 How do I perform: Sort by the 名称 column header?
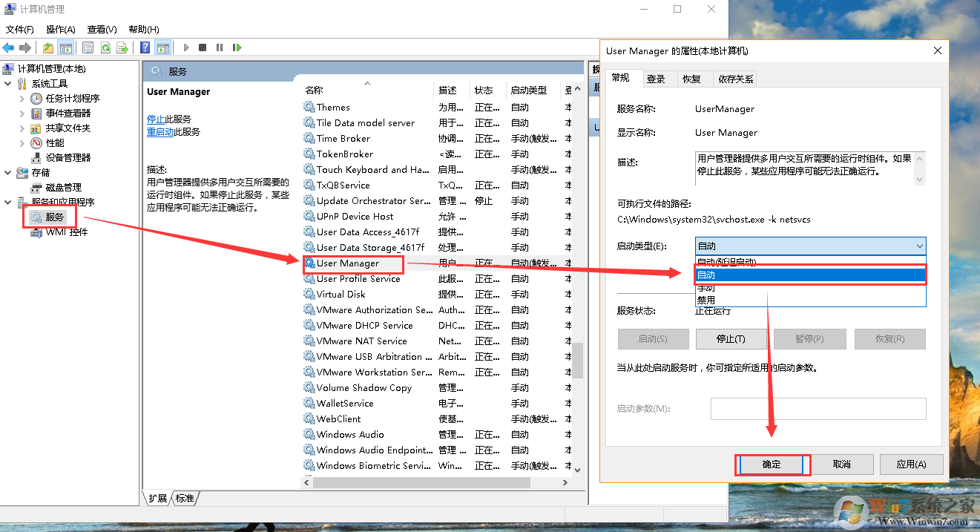pos(367,90)
